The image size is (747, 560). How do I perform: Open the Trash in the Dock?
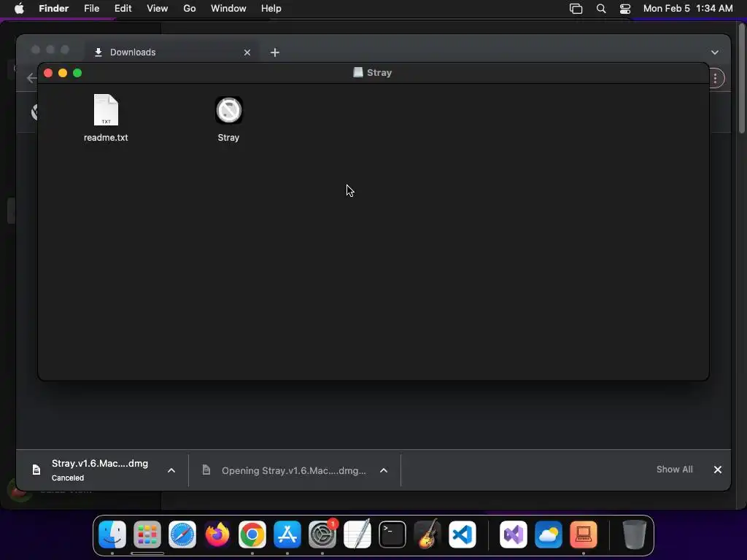click(635, 534)
